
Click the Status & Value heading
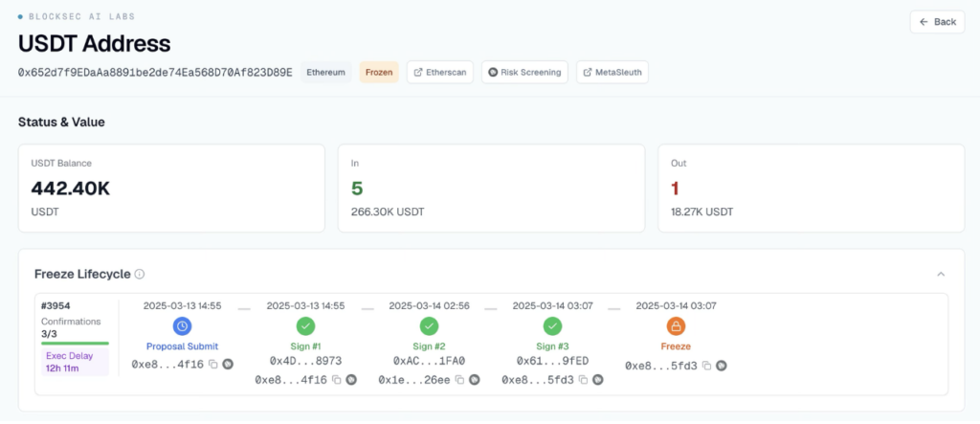(61, 122)
